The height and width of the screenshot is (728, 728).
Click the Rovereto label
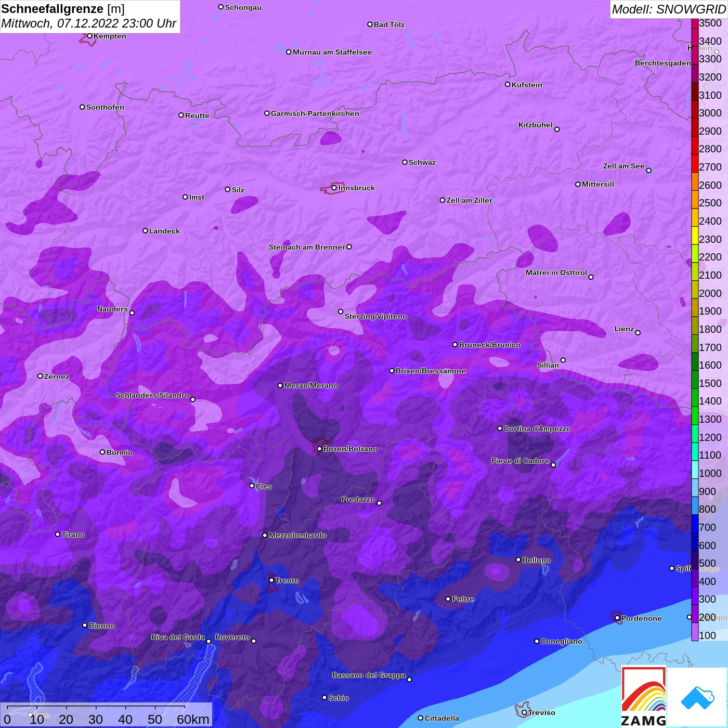[x=232, y=637]
